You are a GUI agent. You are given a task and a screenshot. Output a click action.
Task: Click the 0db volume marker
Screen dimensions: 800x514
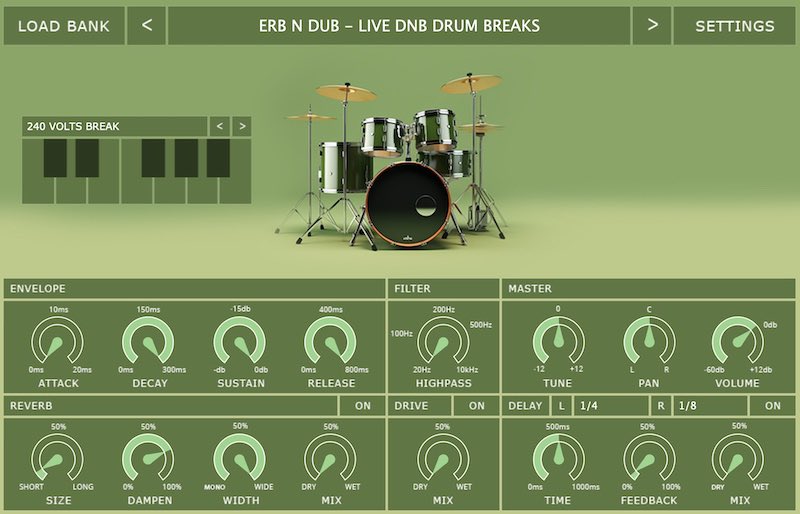pos(770,325)
